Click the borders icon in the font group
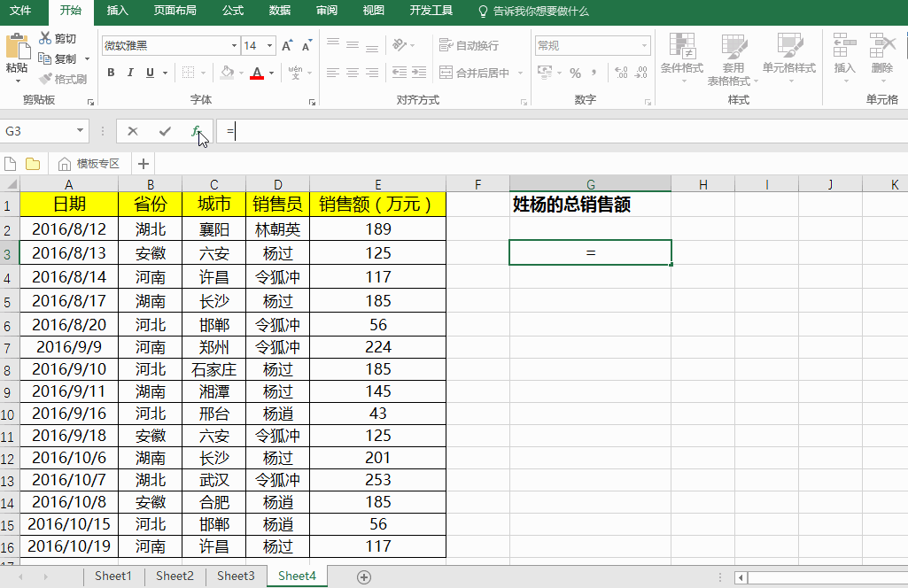Viewport: 908px width, 588px height. click(x=188, y=73)
